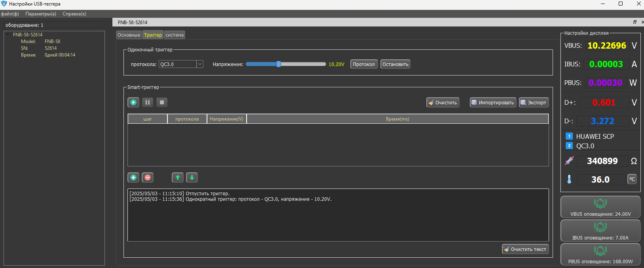Viewport: 644px width, 268px height.
Task: Stop the Smart-trigger sequence square icon
Action: [161, 102]
